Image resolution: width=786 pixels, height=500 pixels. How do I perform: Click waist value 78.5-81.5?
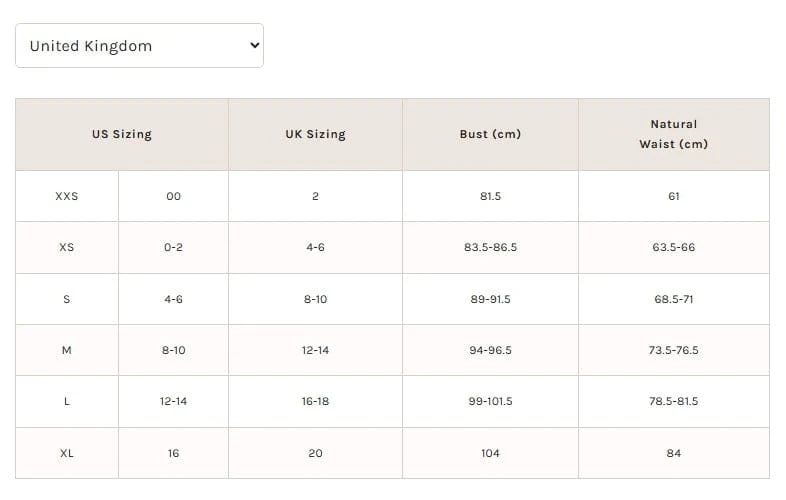[674, 401]
